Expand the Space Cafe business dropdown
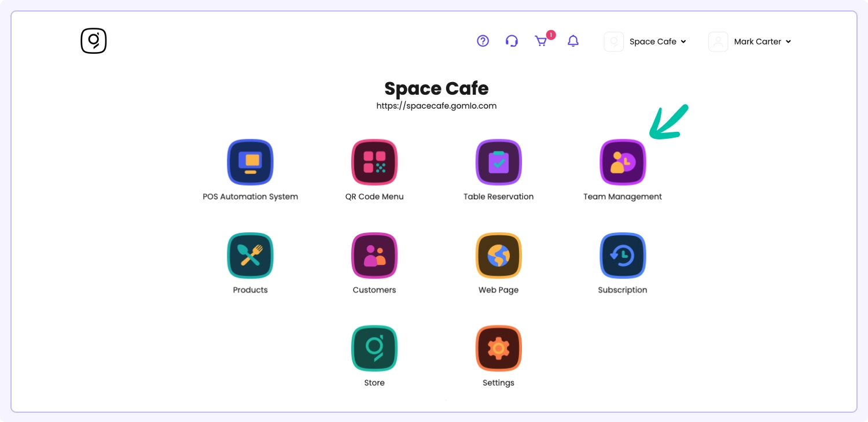This screenshot has width=868, height=422. point(657,42)
